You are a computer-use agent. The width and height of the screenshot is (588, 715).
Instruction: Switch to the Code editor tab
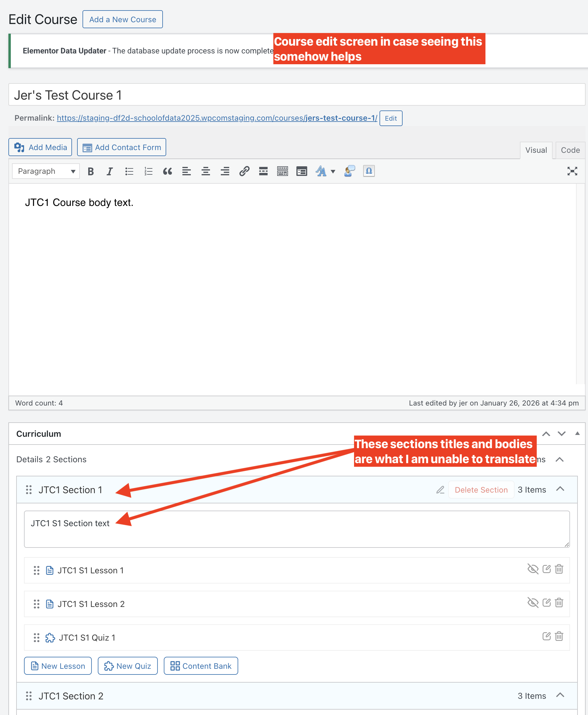tap(570, 150)
